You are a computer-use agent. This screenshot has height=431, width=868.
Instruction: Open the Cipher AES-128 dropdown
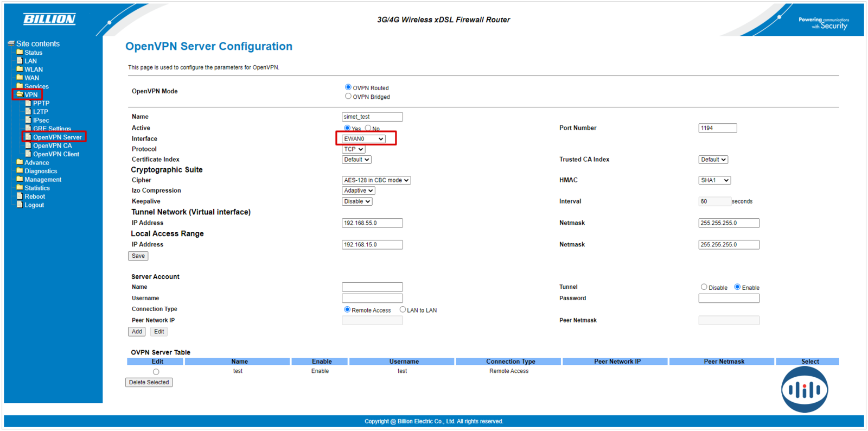376,180
